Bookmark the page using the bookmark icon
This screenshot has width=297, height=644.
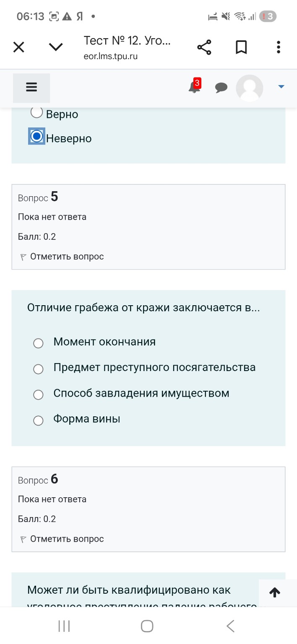coord(241,47)
